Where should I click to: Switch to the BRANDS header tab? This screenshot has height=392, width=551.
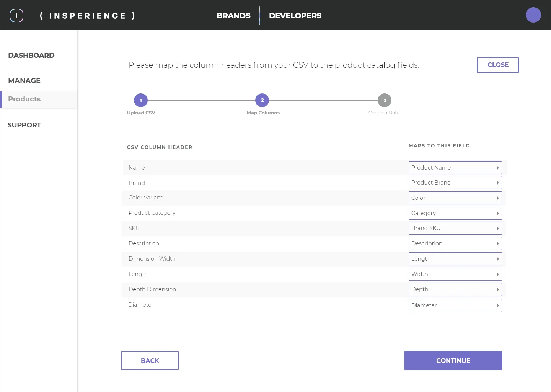pos(233,16)
